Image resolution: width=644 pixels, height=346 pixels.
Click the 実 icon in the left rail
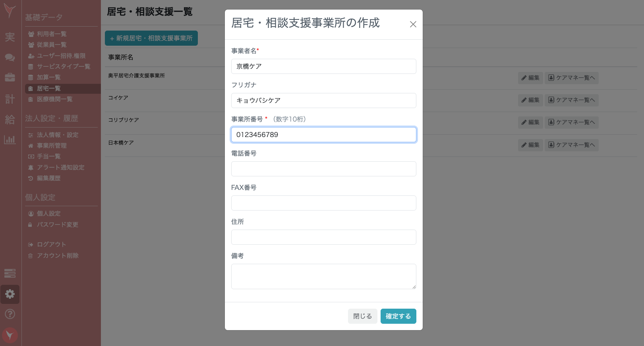10,37
